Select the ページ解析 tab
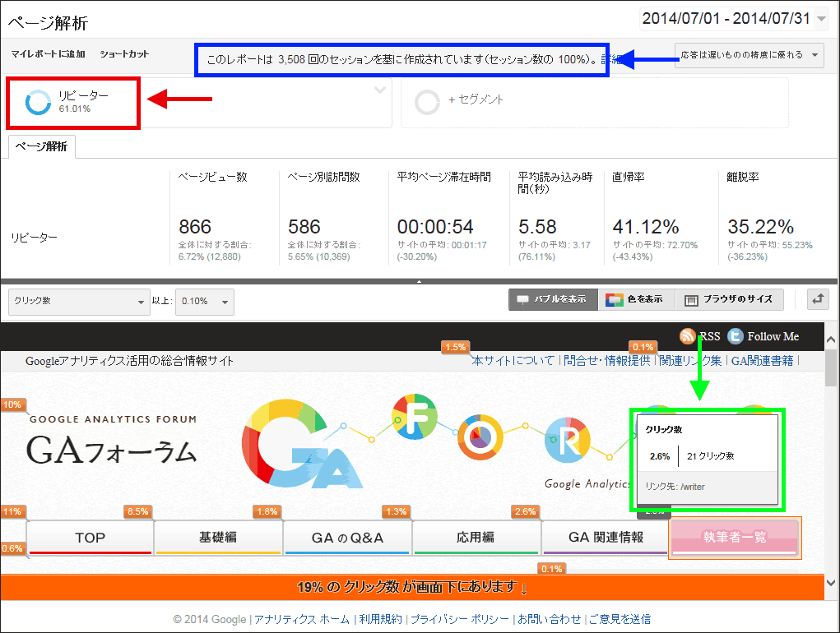The image size is (840, 633). point(41,146)
